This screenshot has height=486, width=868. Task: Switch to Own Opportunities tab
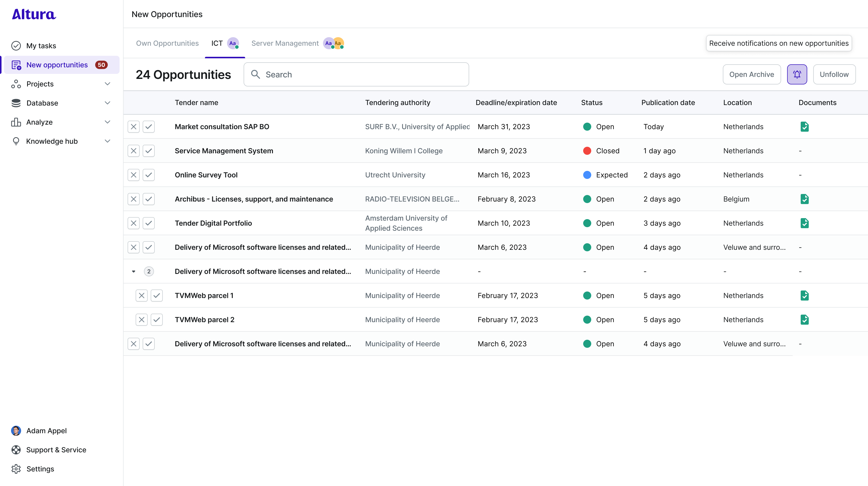[167, 43]
